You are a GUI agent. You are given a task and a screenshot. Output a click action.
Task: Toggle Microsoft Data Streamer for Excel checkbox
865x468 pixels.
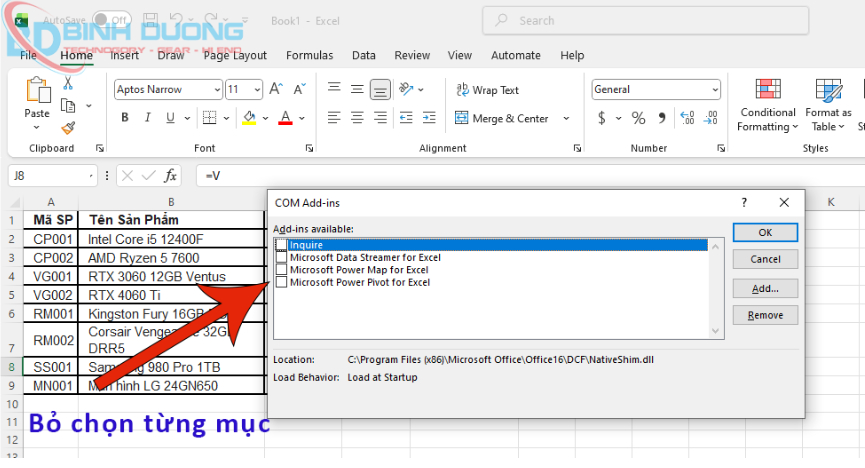pos(282,257)
